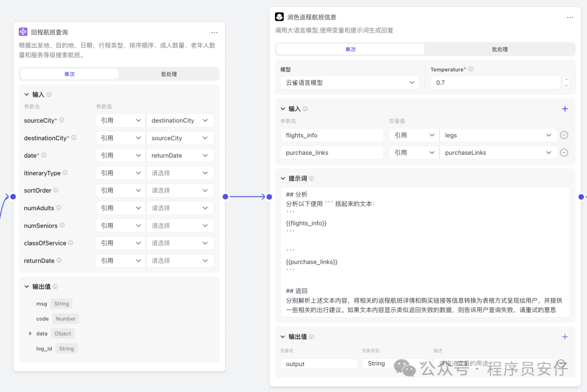Open the 云雀语言模型 model dropdown
The image size is (587, 392).
[349, 83]
